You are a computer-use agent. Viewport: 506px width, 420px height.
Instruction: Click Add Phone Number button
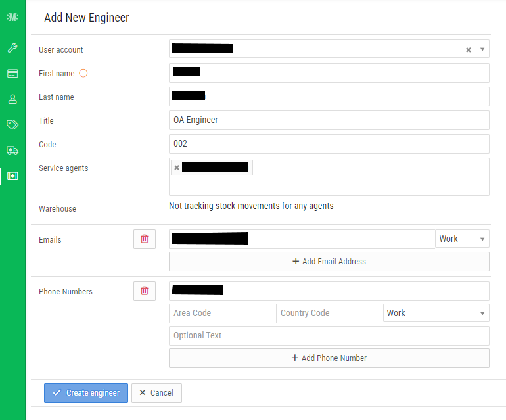[329, 358]
